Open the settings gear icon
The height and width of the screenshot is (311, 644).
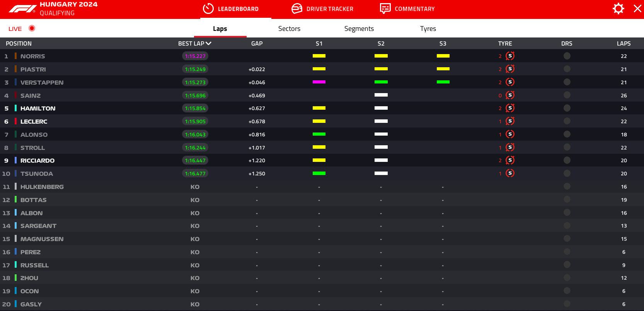[618, 8]
